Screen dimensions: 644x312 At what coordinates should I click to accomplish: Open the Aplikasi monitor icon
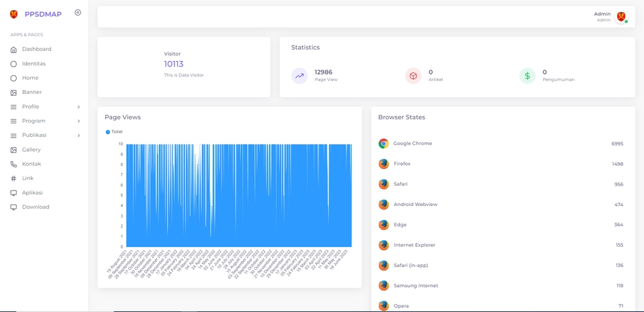[x=13, y=193]
